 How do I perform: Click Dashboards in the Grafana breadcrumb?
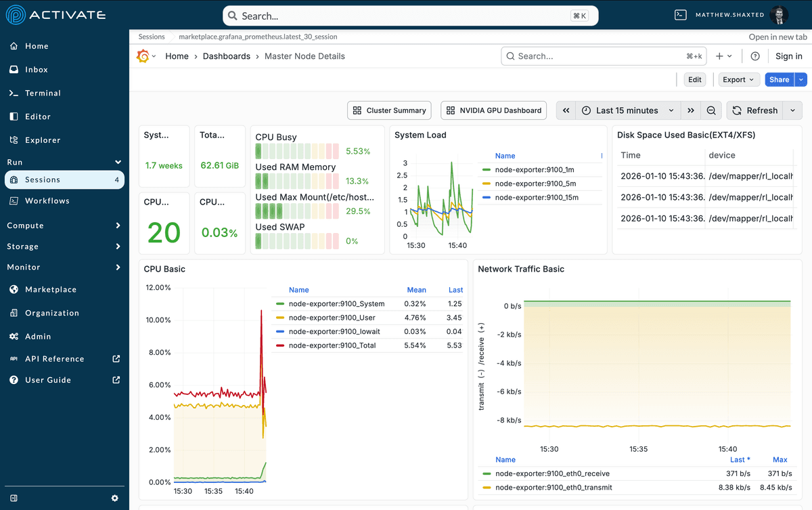tap(227, 56)
